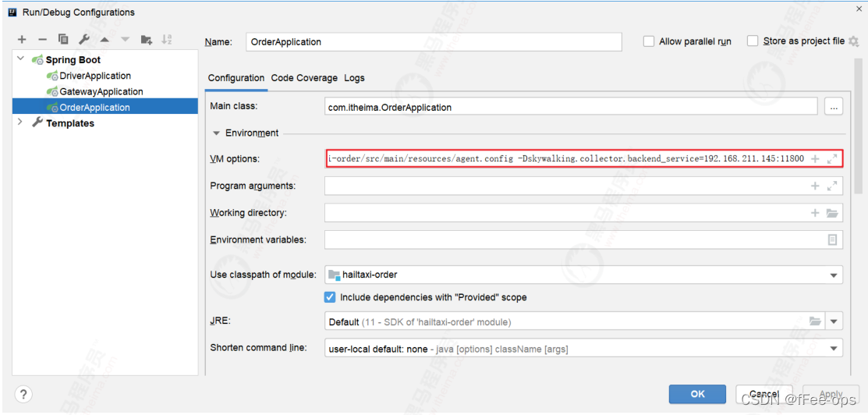Select OrderApplication configuration
Screen dimensions: 868x415
tap(105, 107)
